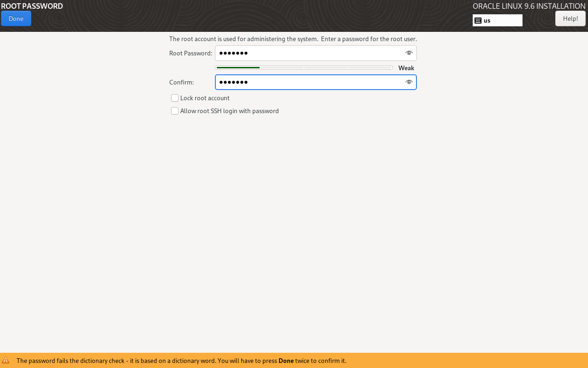This screenshot has width=588, height=368.
Task: Click the ORACLE LINUX 9.6 INSTALLATION title
Action: (x=529, y=6)
